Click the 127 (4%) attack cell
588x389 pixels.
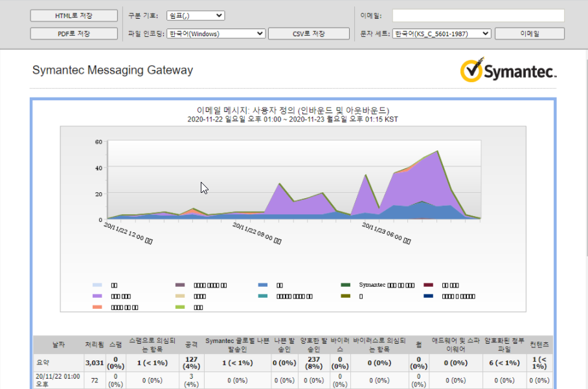pos(191,362)
